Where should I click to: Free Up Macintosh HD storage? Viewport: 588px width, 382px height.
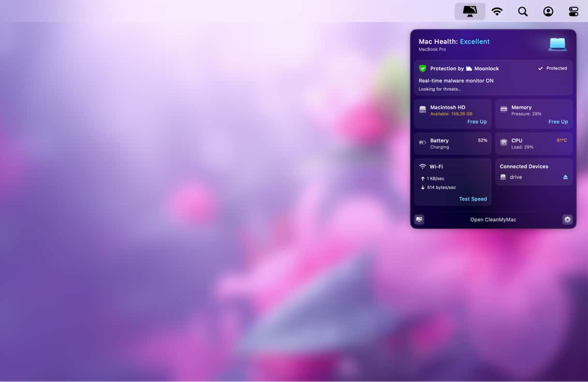[x=477, y=121]
